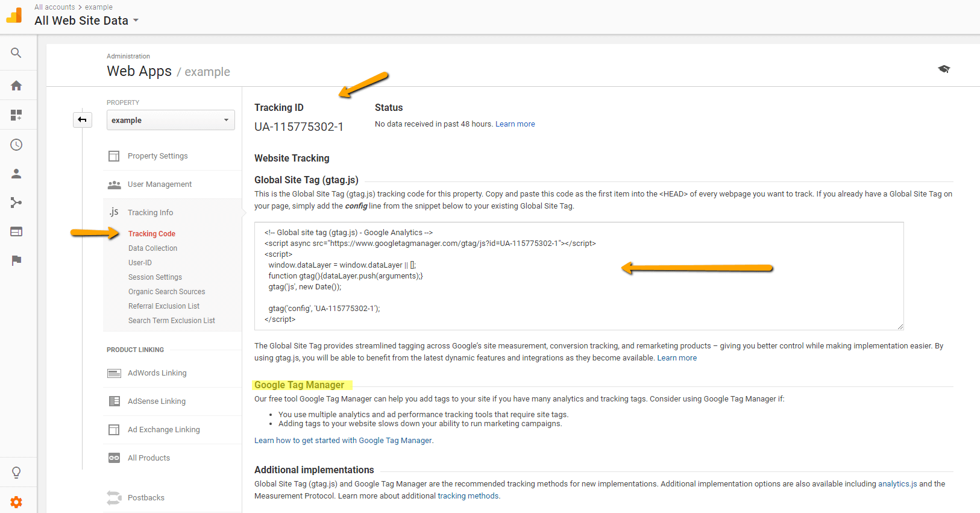Screen dimensions: 980x513
Task: Click Learn more link beside Status
Action: 515,124
